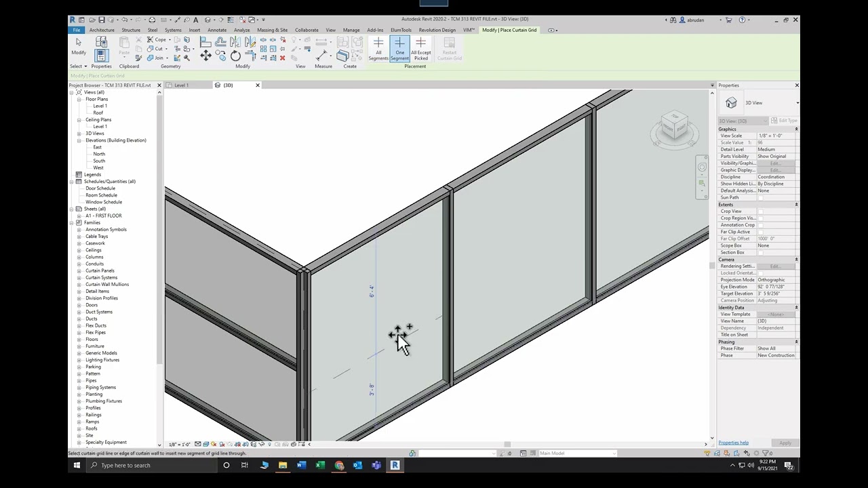Screen dimensions: 868x488
Task: Toggle the Properties palette ribbon icon
Action: point(101,55)
